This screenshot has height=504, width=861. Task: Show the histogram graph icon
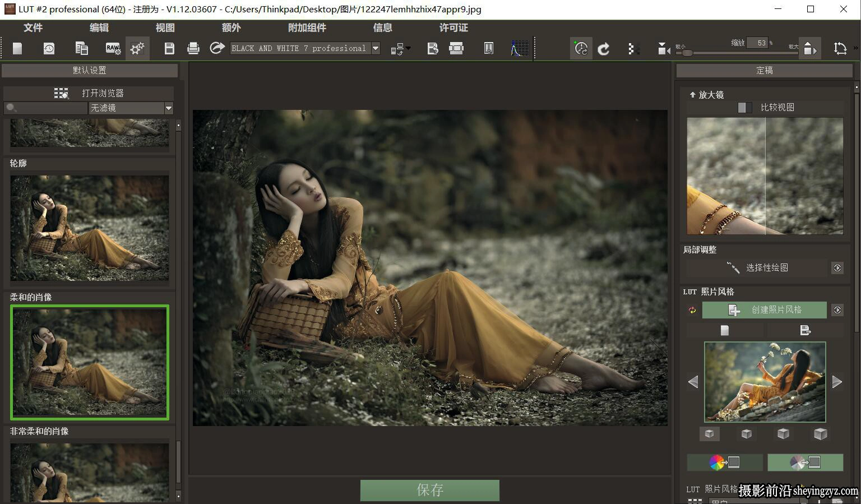click(x=520, y=49)
